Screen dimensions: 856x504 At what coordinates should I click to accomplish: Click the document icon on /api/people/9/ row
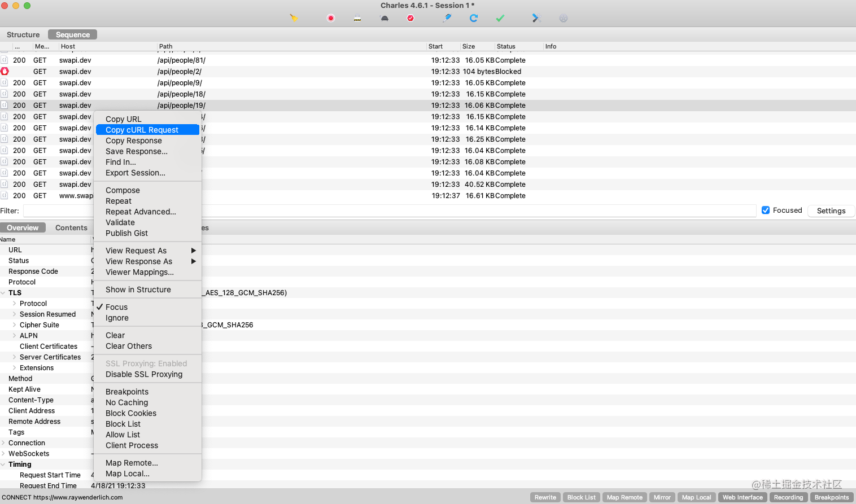pos(5,82)
